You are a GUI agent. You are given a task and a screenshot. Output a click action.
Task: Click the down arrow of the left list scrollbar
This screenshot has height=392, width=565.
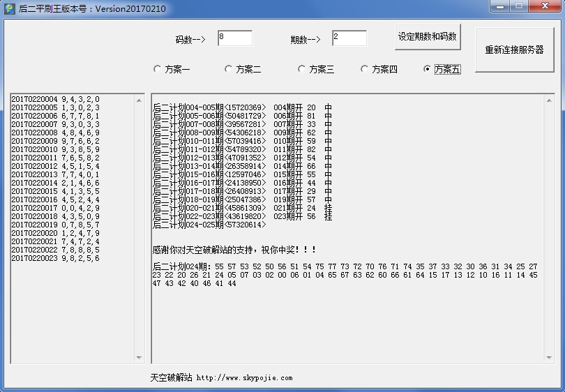pos(140,358)
